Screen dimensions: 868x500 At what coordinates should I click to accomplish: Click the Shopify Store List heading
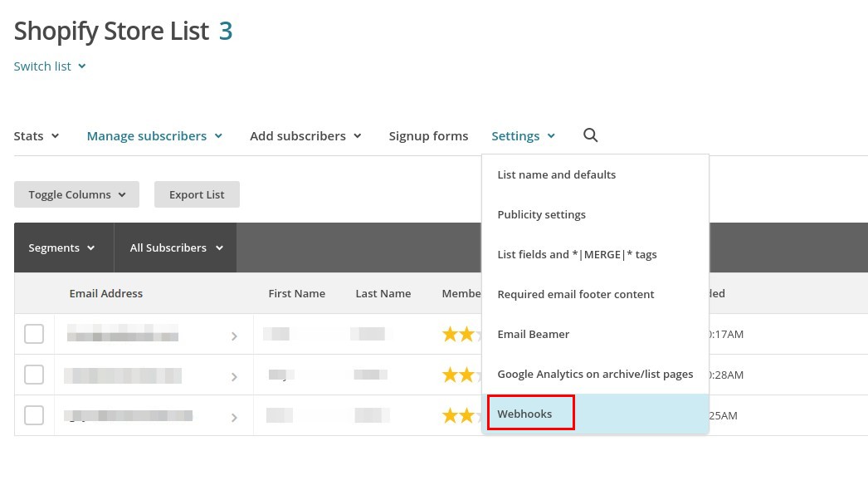[x=111, y=31]
